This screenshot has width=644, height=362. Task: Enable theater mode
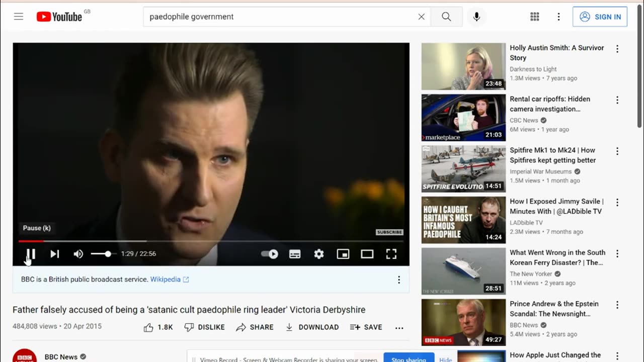pyautogui.click(x=367, y=254)
